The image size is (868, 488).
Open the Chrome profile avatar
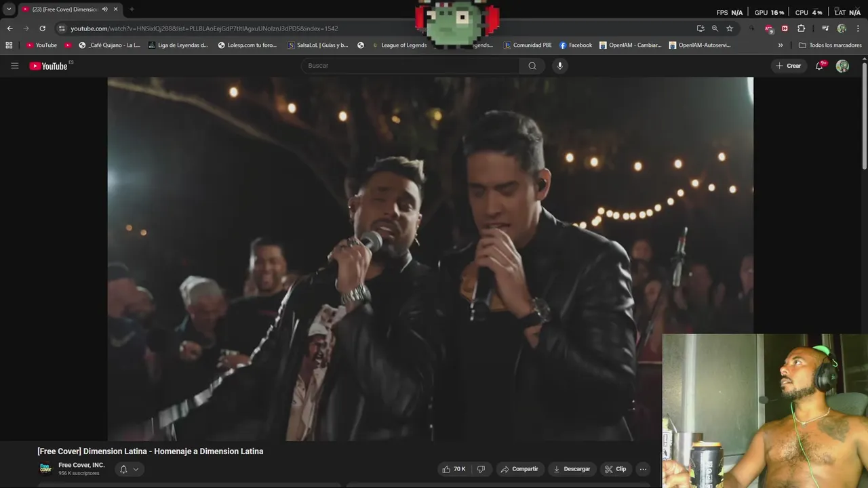(842, 28)
